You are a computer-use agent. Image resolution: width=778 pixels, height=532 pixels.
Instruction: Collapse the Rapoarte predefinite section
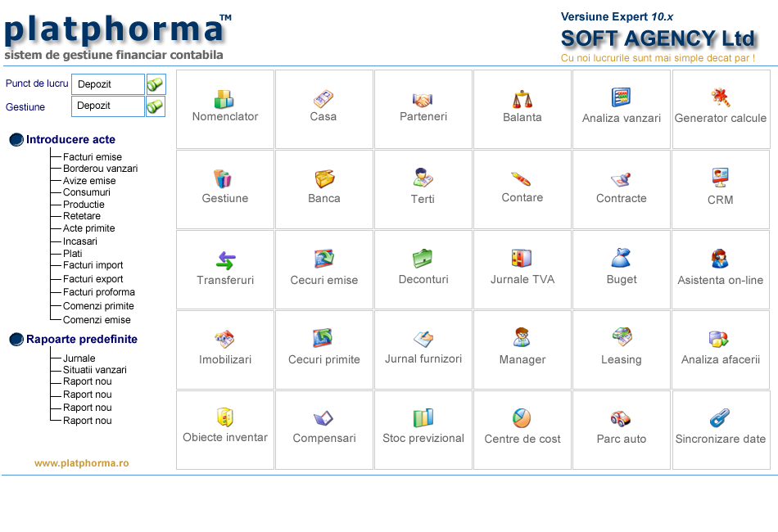click(x=16, y=340)
